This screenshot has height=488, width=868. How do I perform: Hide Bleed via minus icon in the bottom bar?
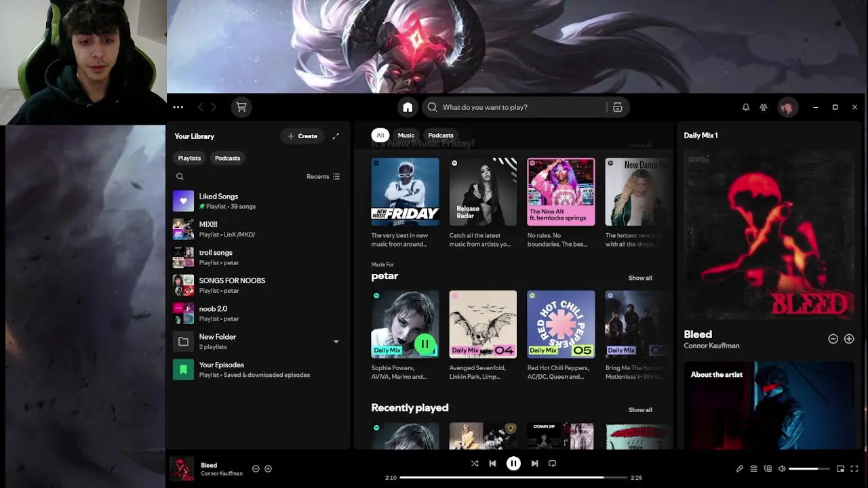tap(256, 468)
